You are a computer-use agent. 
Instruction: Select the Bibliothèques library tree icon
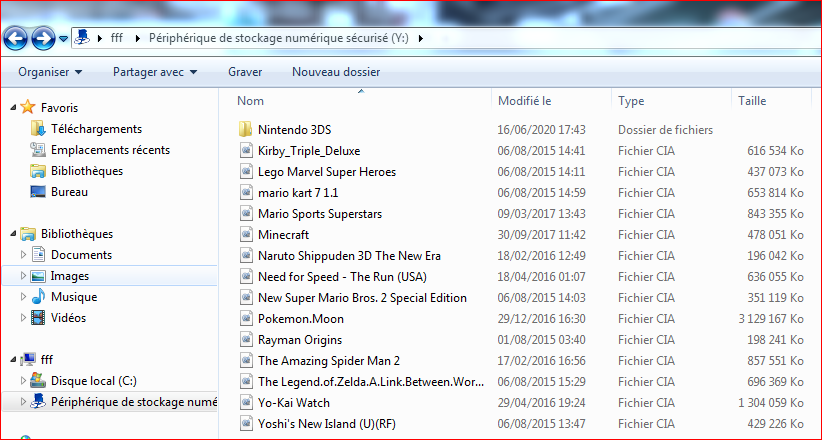pos(28,234)
